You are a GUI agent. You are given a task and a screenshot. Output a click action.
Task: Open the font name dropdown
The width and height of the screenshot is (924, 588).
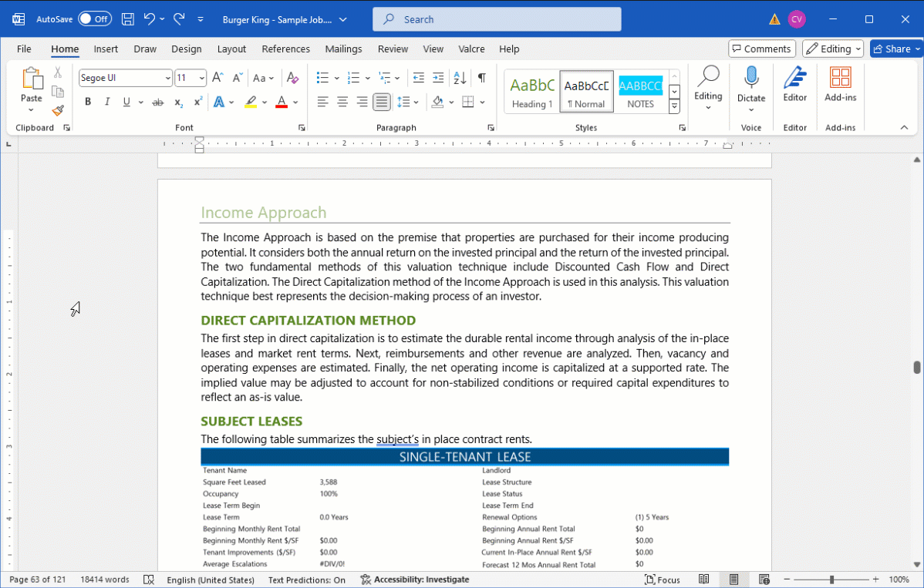point(167,78)
